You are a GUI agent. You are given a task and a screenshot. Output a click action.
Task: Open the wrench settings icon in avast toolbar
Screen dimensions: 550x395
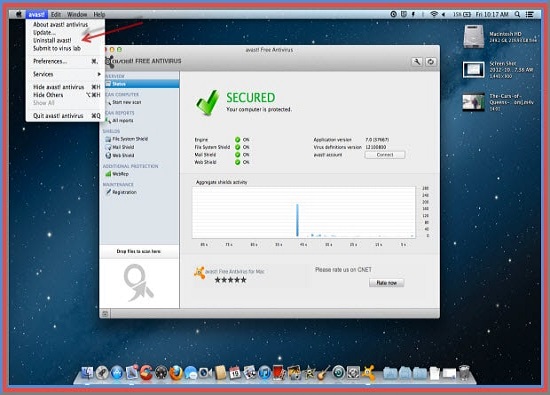[x=417, y=62]
